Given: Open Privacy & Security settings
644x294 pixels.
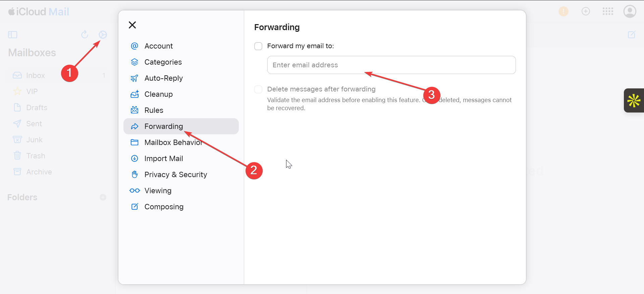Looking at the screenshot, I should point(175,174).
